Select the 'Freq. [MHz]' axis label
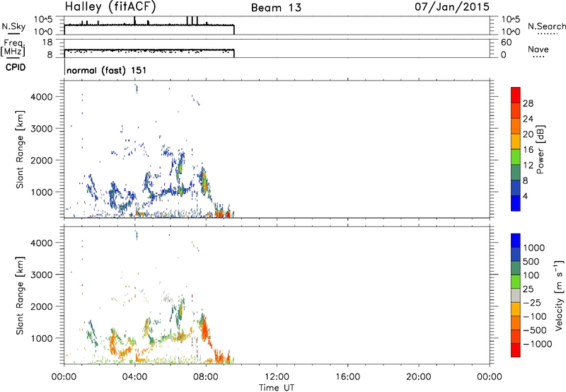Screen dimensions: 566x392 click(13, 48)
